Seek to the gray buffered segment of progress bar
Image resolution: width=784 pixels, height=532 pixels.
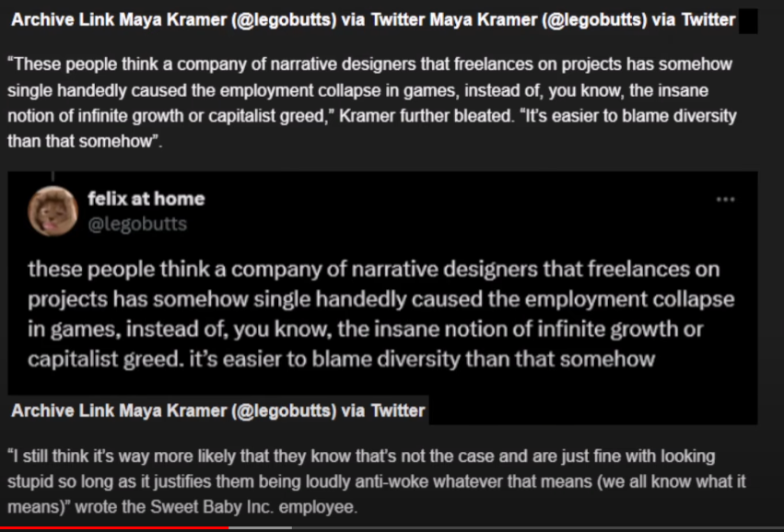pos(260,528)
